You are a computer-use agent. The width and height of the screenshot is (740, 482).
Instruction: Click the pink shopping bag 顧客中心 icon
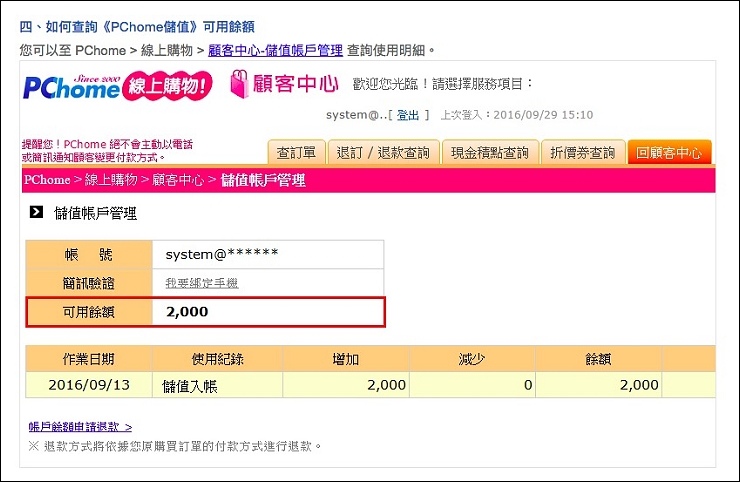pos(239,84)
